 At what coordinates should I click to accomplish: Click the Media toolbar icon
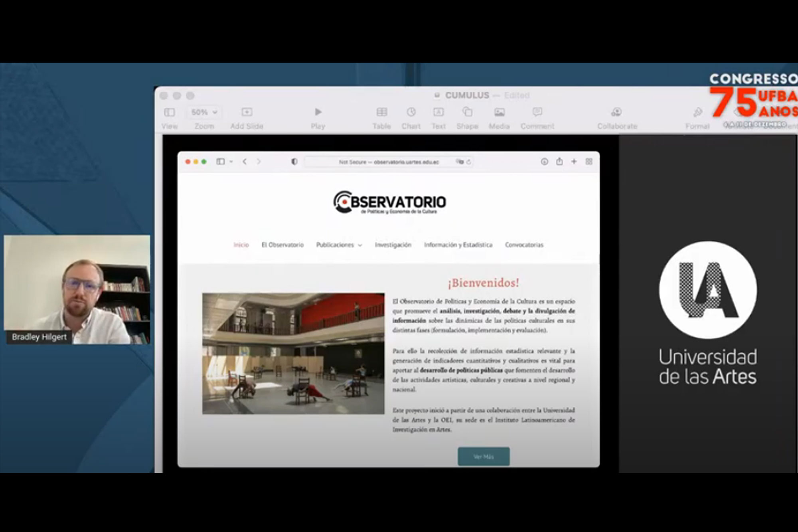pos(499,112)
